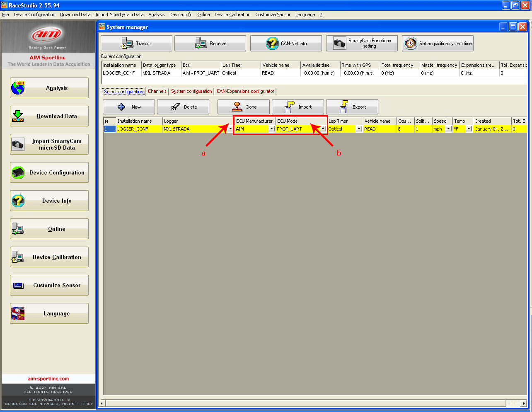Click the Device Calibration icon
Screen dimensions: 532x412
pos(18,257)
